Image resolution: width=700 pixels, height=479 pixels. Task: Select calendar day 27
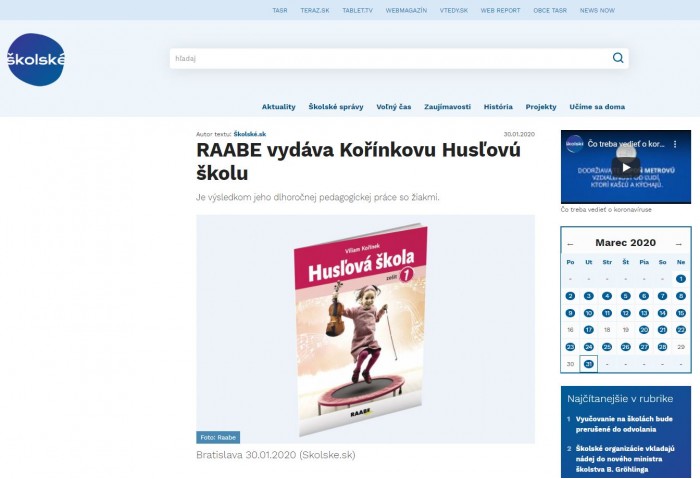tap(644, 347)
